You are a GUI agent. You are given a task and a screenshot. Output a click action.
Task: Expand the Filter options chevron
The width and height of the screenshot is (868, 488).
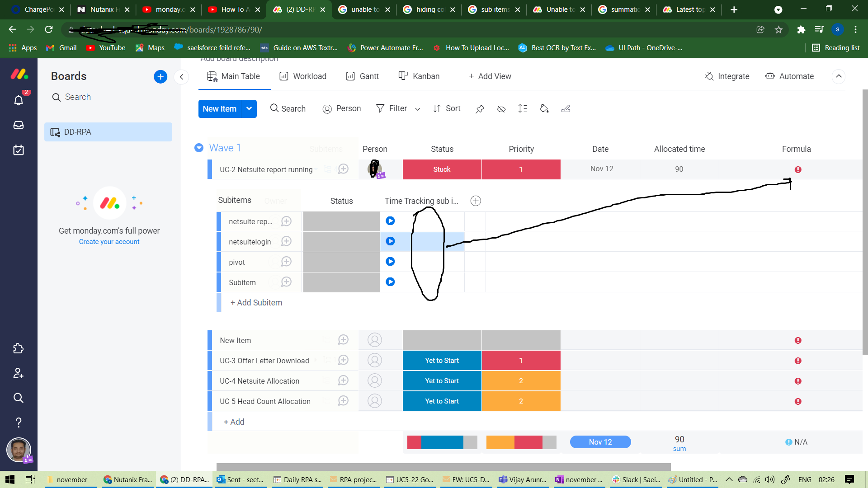418,109
